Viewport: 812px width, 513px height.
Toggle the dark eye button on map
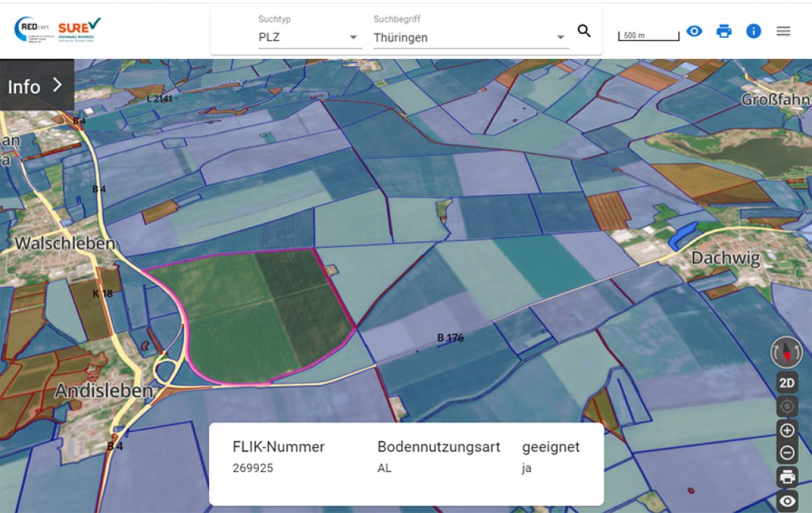point(787,501)
